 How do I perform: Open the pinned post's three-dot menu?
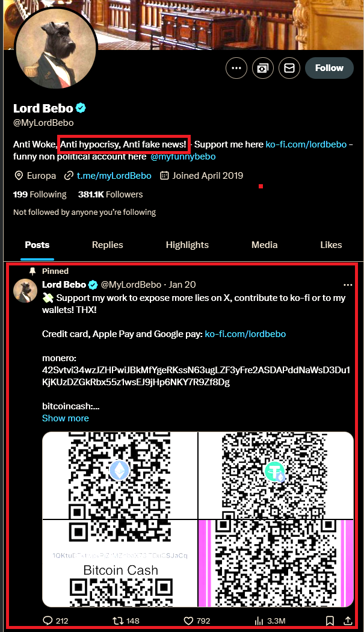[348, 285]
